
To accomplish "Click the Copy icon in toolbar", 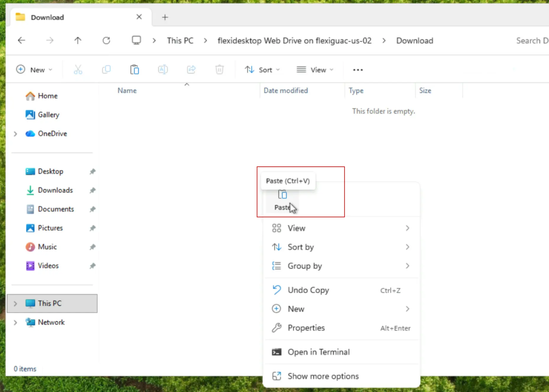I will click(106, 70).
